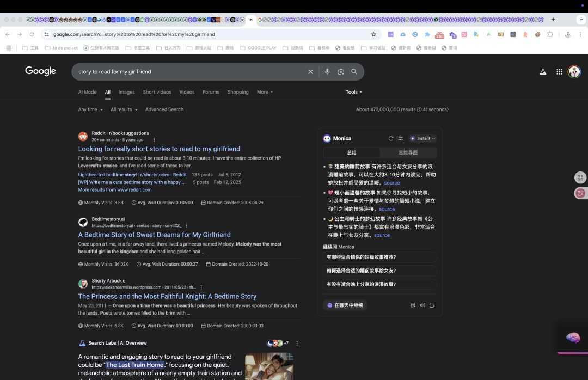Screen dimensions: 588x380
Task: Ask Monica '如何选择合适的睡前故事给女友?'
Action: pos(379,271)
